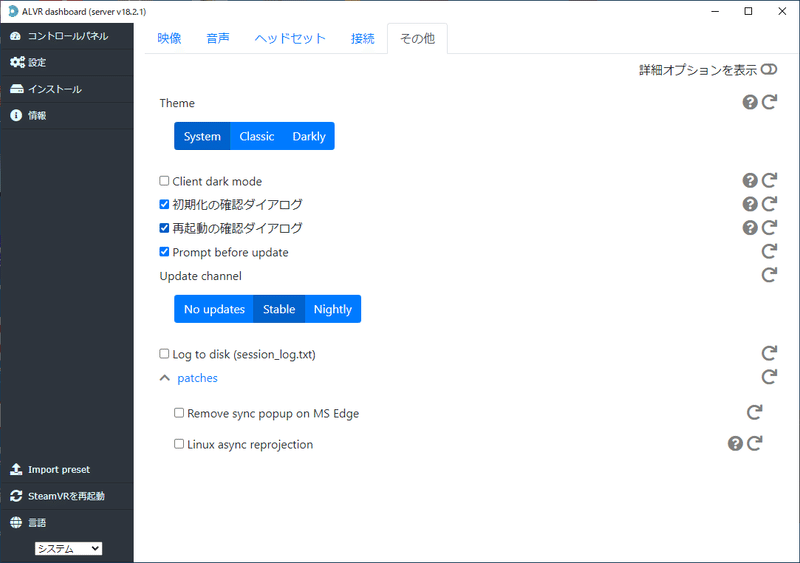Open help for Client dark mode
Image resolution: width=800 pixels, height=563 pixels.
(x=749, y=180)
